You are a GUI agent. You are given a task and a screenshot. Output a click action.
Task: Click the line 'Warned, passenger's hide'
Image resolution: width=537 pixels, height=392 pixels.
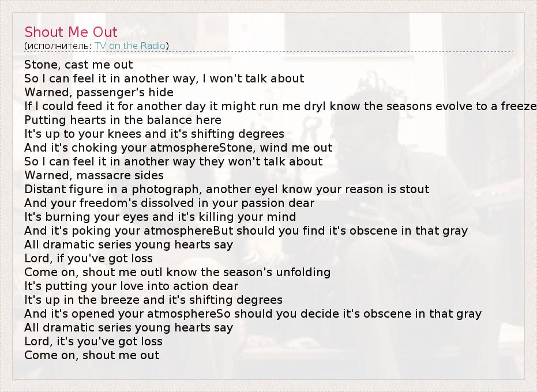(99, 93)
